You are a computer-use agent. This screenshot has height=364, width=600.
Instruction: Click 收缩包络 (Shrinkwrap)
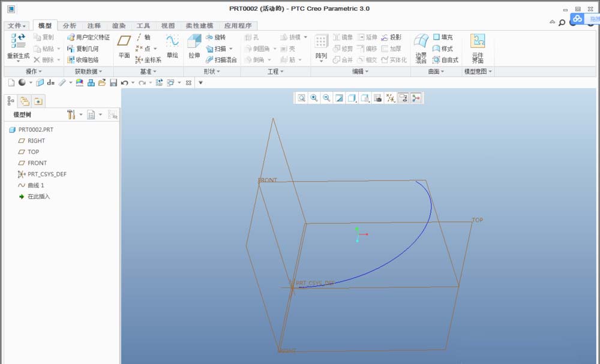pos(83,59)
